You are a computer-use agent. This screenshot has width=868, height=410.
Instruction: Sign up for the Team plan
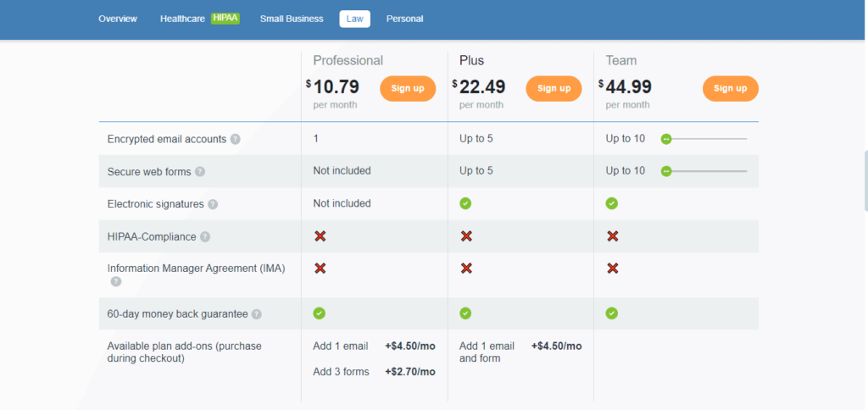[730, 88]
